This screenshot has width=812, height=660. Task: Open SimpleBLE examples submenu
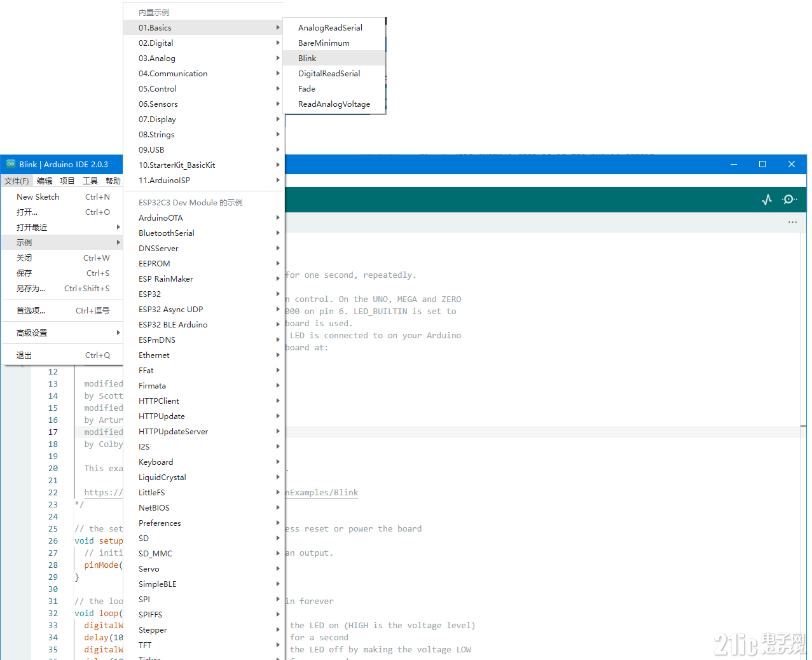pyautogui.click(x=203, y=584)
